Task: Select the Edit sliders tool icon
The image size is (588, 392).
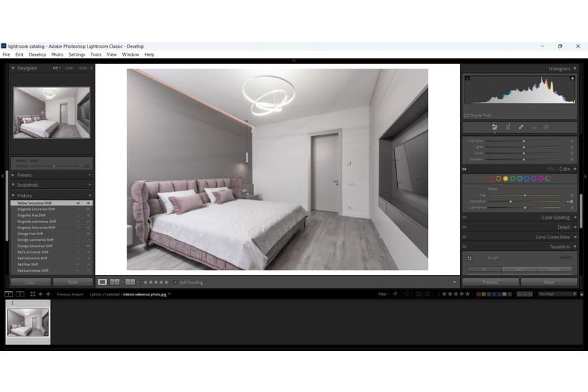Action: pyautogui.click(x=495, y=127)
